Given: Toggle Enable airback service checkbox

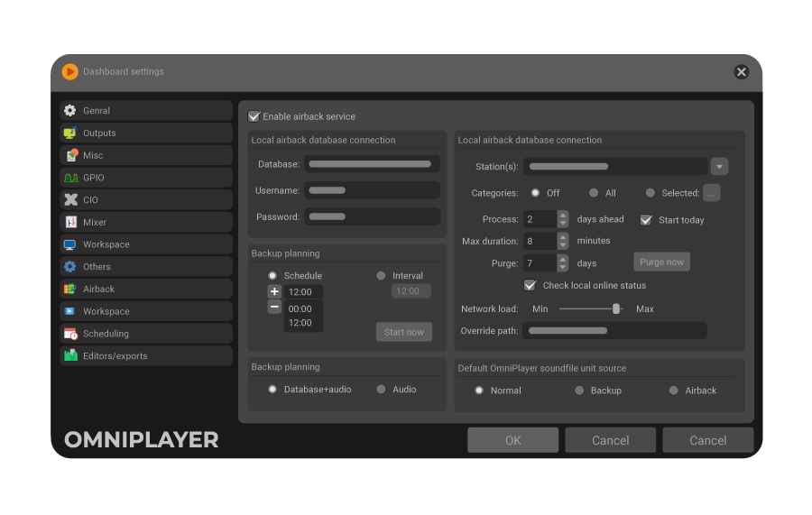Looking at the screenshot, I should pyautogui.click(x=254, y=116).
